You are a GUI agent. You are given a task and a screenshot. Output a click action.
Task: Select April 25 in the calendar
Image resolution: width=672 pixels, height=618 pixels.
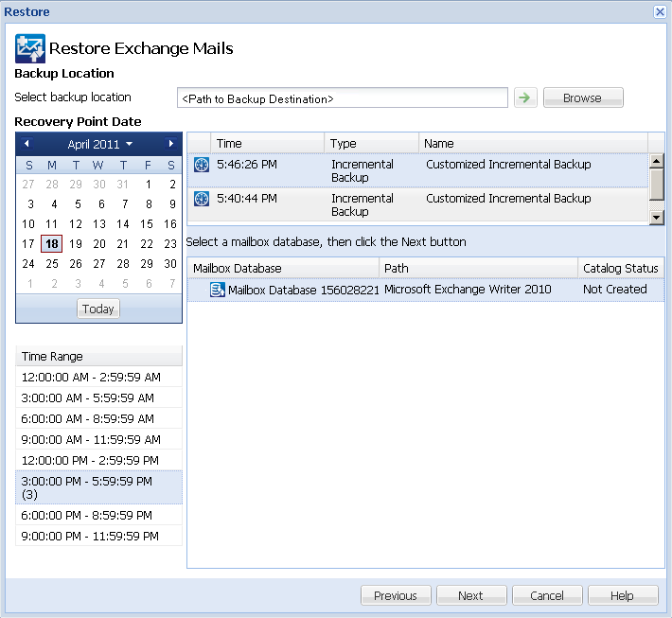click(x=52, y=264)
